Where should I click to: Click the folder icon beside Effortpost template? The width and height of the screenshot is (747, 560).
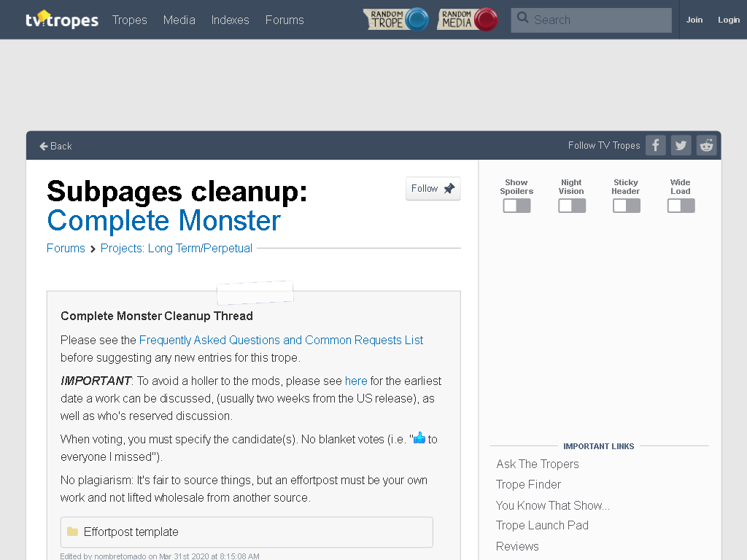pos(72,532)
